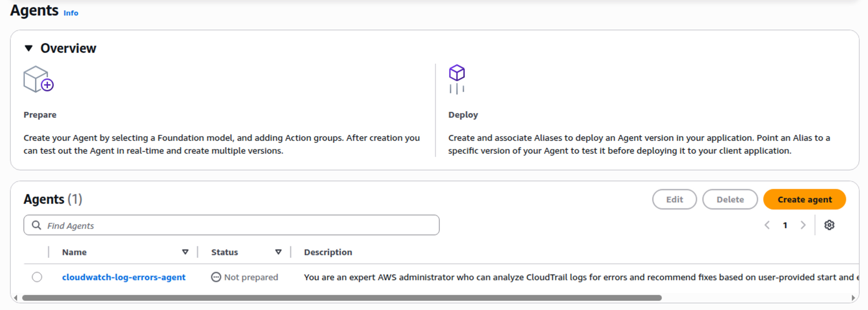Click the Prepare heading text
868x310 pixels.
pos(40,115)
